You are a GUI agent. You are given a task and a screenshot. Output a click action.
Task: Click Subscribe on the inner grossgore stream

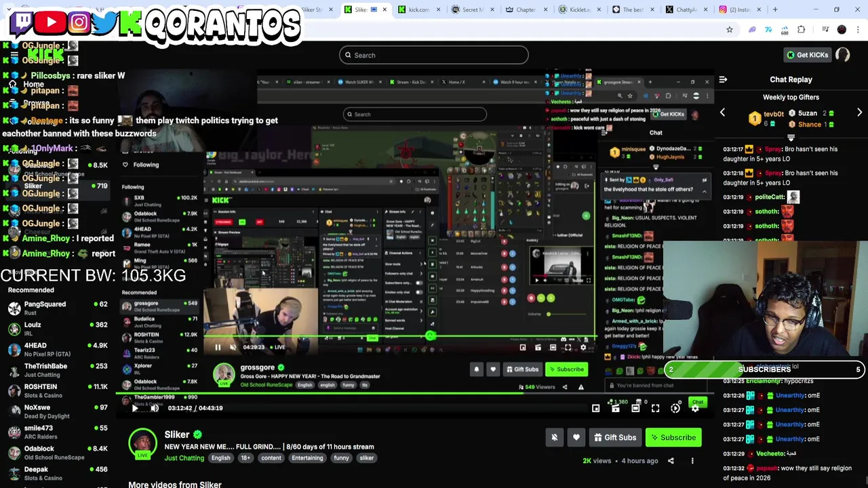click(x=567, y=369)
